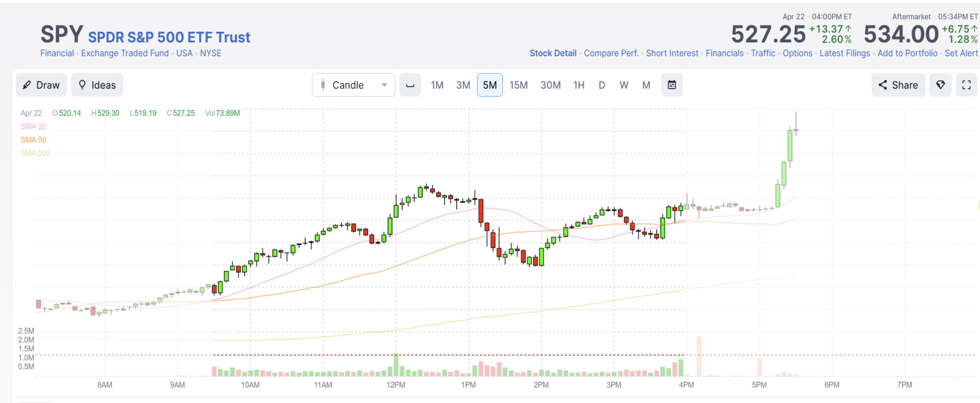Screen dimensions: 980x403
Task: Select the 15M timeframe
Action: (x=518, y=85)
